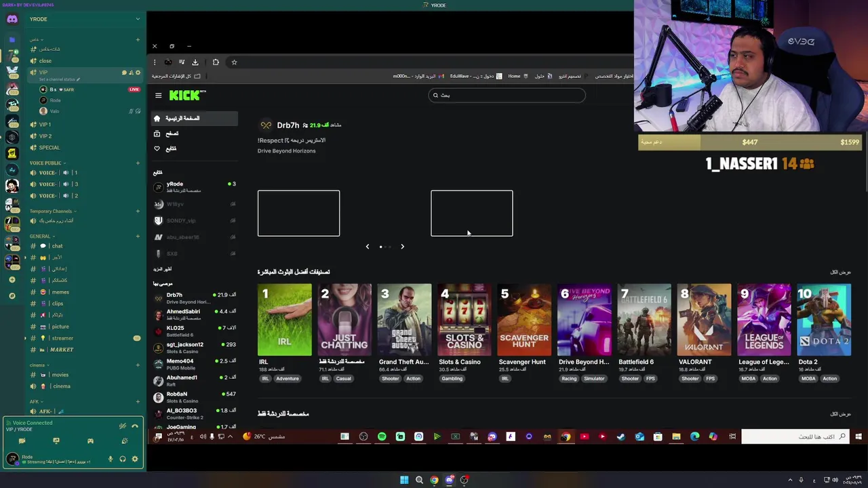Click Gambling tag under Slots & Casino
This screenshot has height=488, width=868.
(x=452, y=379)
